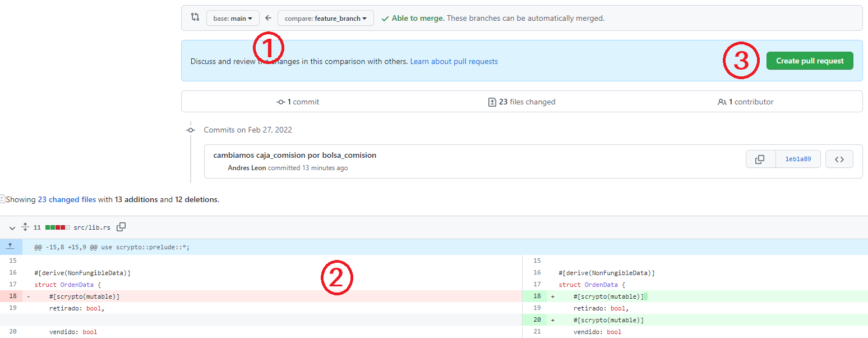The image size is (868, 338).
Task: Open commit 1eb1a89 link
Action: 797,159
